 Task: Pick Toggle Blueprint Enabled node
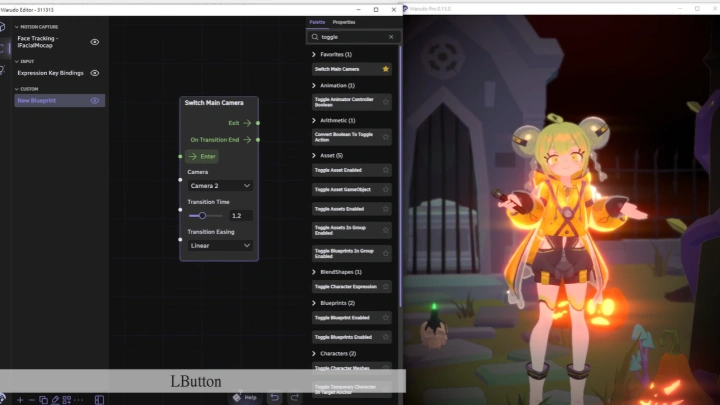pos(351,318)
